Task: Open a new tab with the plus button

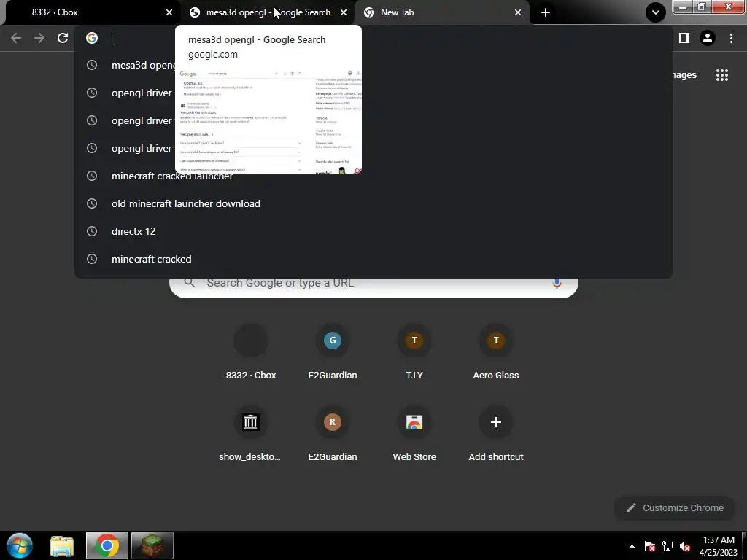Action: pos(546,12)
